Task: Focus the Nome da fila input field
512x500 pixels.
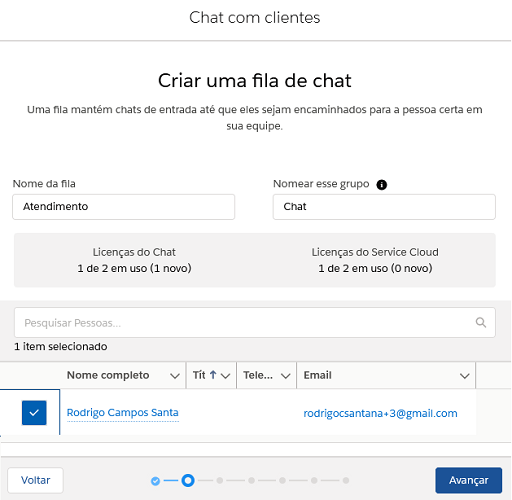Action: (x=124, y=207)
